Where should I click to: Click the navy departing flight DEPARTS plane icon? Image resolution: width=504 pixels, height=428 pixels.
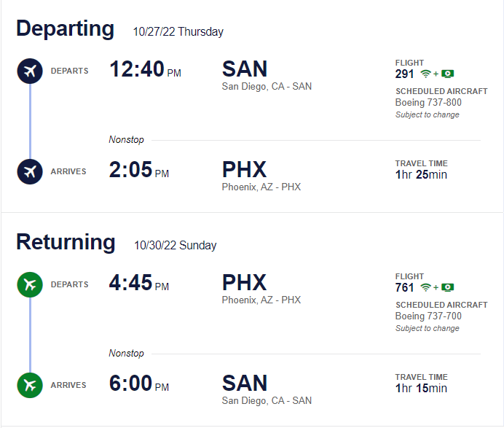(x=30, y=71)
